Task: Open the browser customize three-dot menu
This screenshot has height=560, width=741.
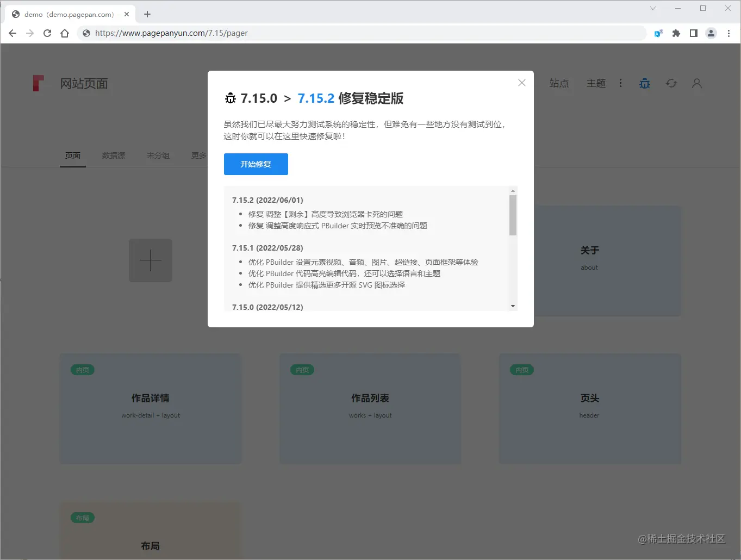Action: 729,33
